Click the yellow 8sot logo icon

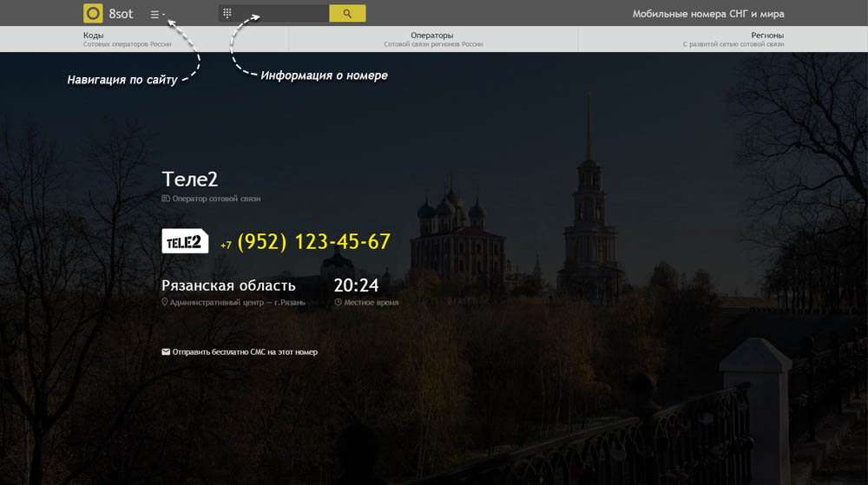coord(93,13)
